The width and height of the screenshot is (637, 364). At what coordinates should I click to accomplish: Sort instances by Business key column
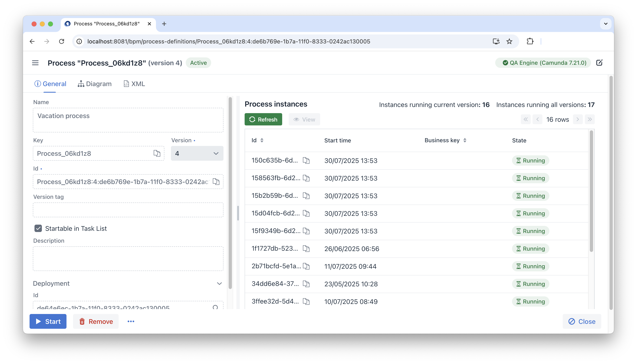click(x=465, y=140)
